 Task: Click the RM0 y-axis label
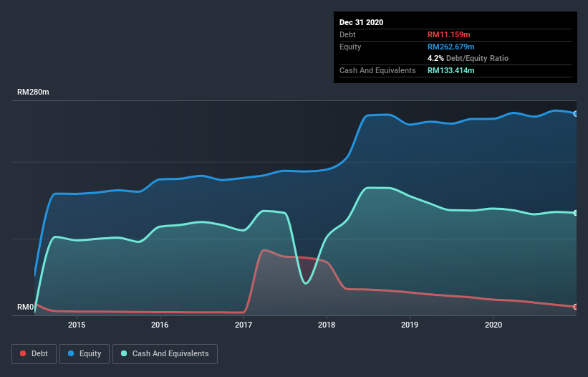coord(26,307)
